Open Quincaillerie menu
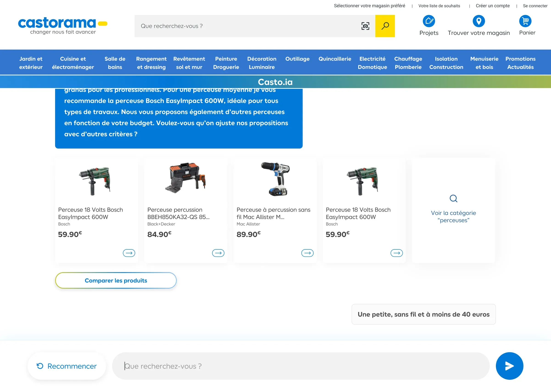Viewport: 551px width, 392px height. (335, 59)
